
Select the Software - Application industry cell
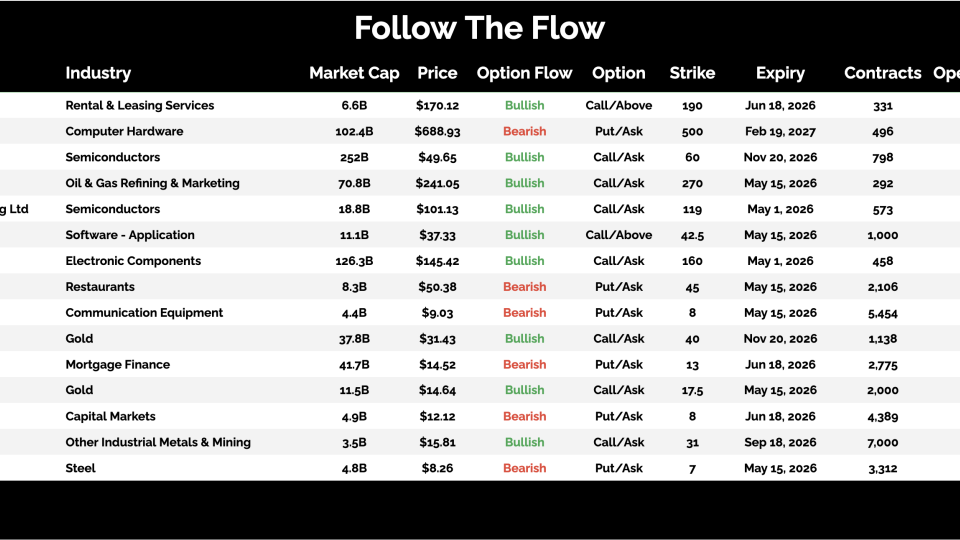tap(130, 235)
